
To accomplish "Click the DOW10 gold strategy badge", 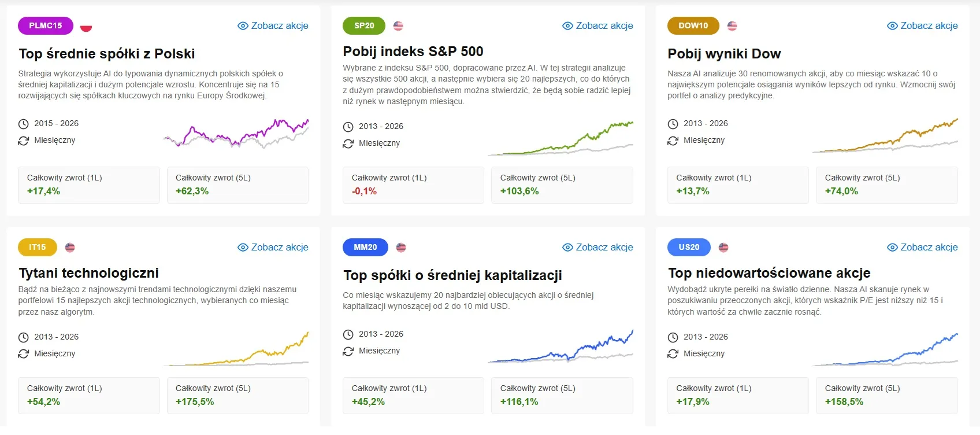I will coord(693,26).
